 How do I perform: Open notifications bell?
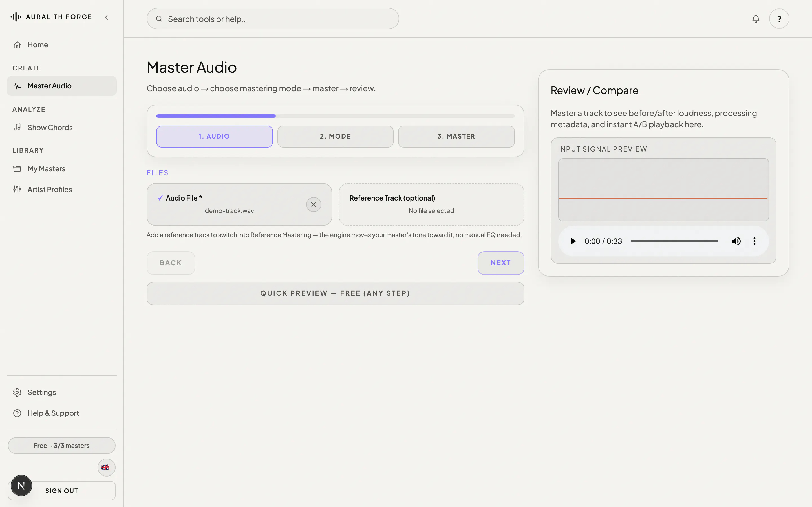[756, 19]
